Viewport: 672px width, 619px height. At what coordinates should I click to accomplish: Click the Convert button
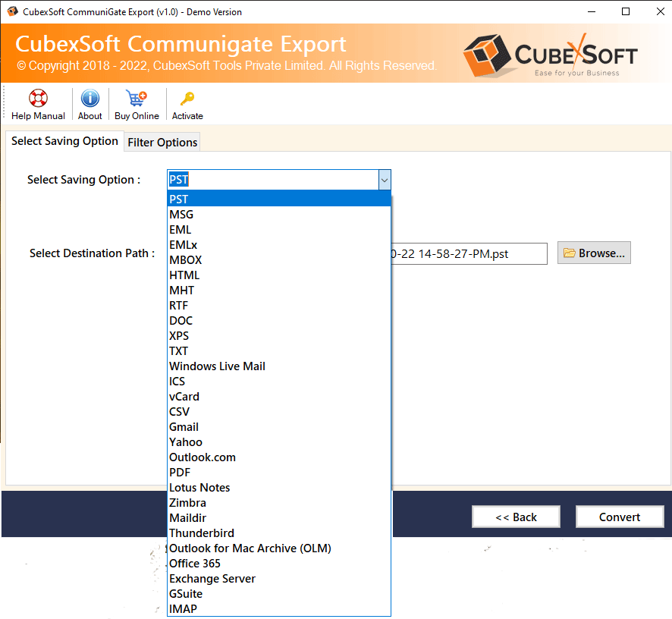pos(620,517)
